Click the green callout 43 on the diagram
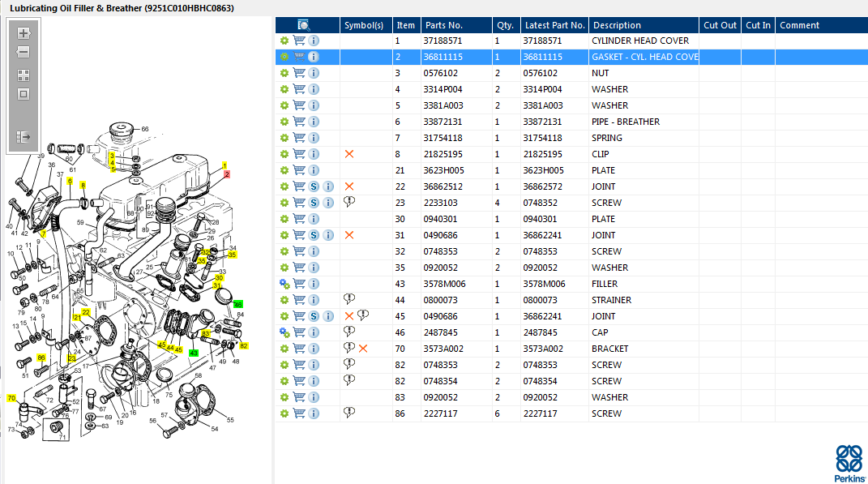Screen dimensions: 868x484 [193, 353]
